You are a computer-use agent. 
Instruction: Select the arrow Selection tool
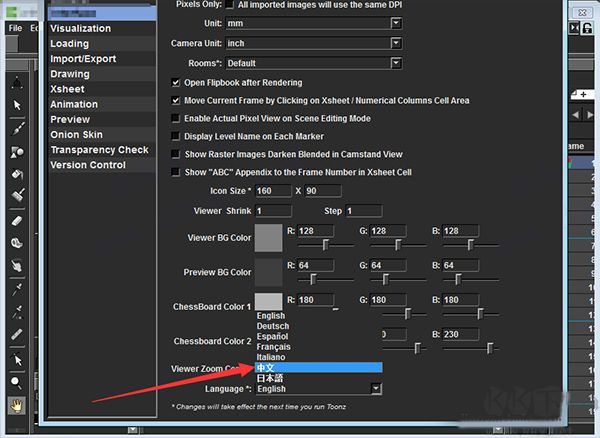tap(17, 105)
